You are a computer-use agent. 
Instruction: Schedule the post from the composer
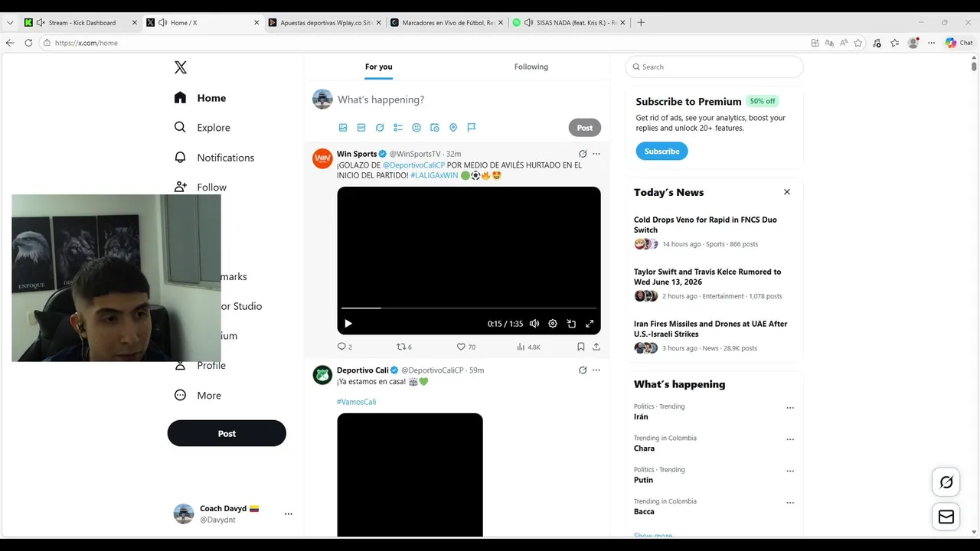[x=435, y=128]
